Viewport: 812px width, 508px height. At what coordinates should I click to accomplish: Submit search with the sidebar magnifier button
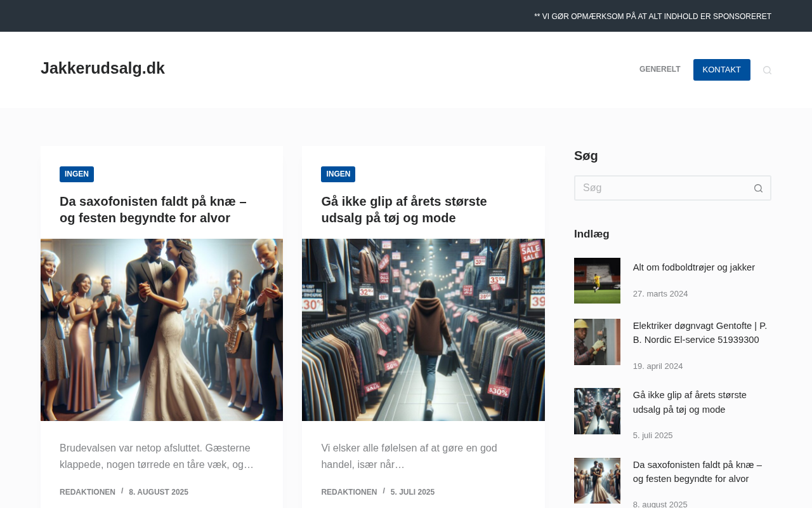(758, 188)
